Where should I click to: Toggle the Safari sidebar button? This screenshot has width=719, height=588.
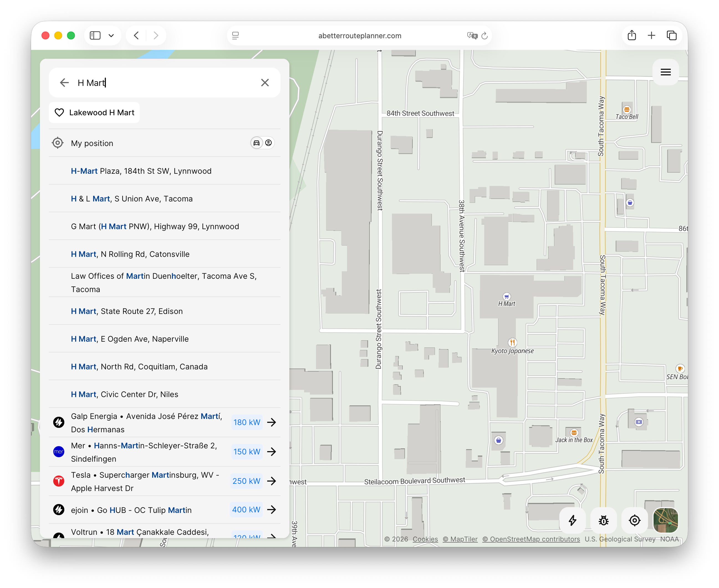coord(95,35)
